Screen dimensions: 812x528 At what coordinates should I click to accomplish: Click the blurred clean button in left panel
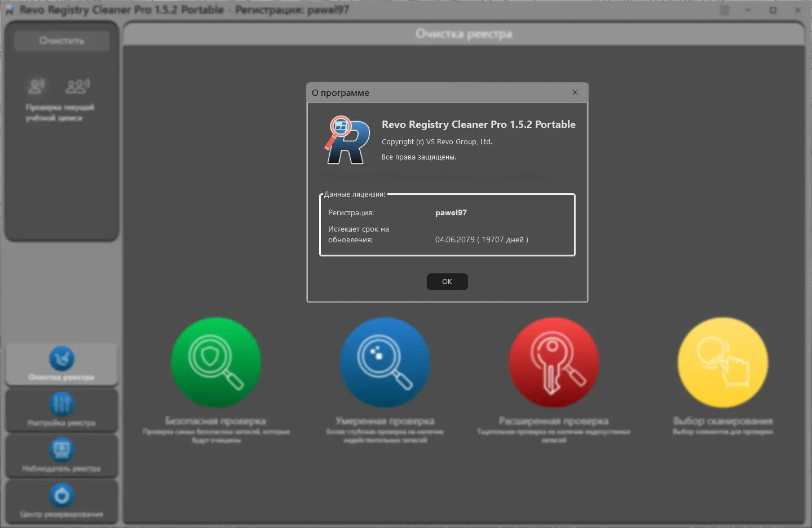coord(62,41)
